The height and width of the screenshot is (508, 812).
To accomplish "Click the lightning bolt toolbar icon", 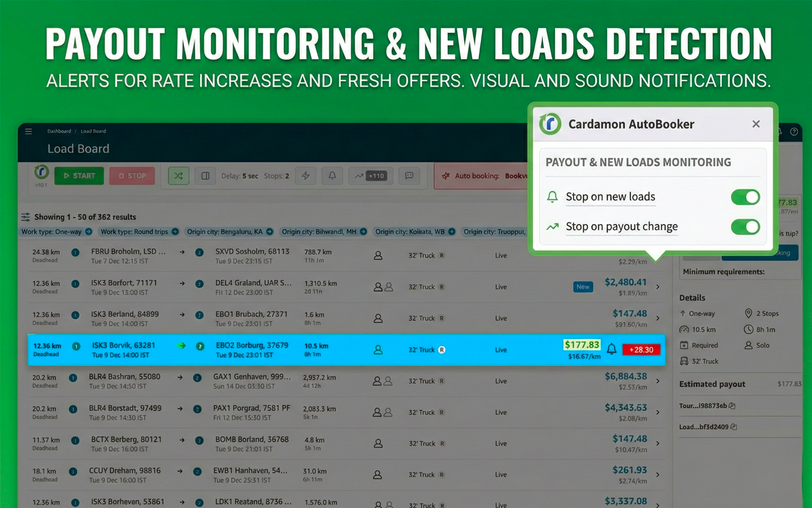I will (305, 176).
